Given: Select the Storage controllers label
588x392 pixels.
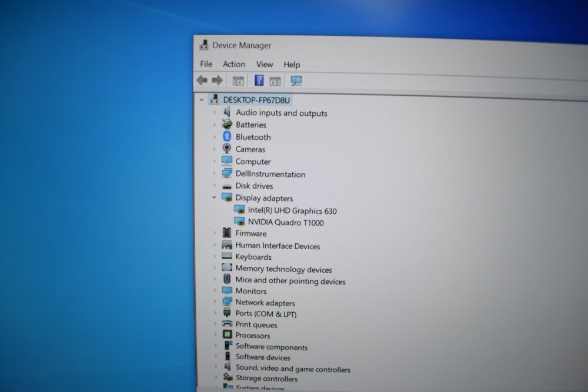Looking at the screenshot, I should pos(266,378).
